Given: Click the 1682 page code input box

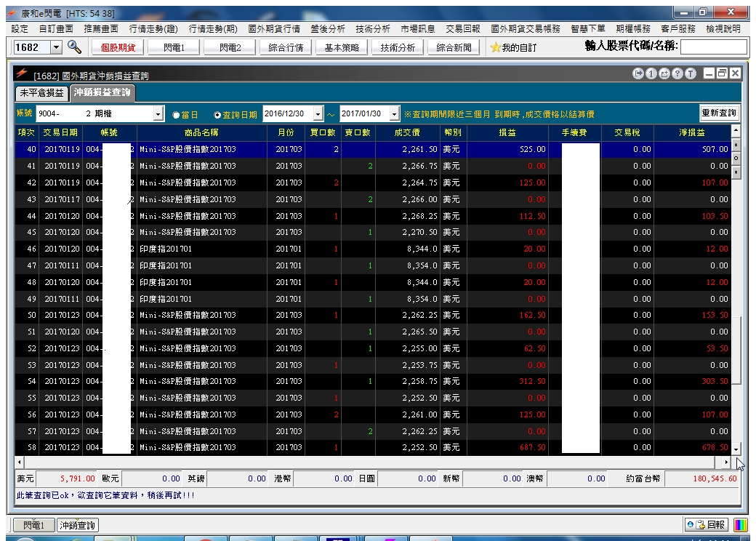Looking at the screenshot, I should (32, 47).
